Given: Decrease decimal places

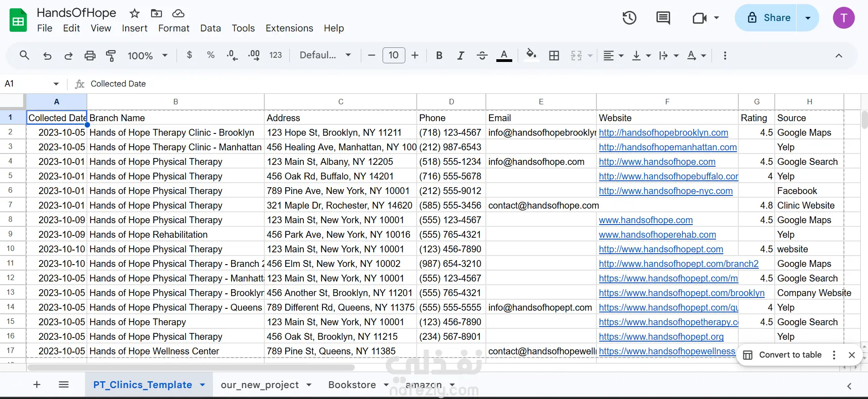Looking at the screenshot, I should coord(232,55).
